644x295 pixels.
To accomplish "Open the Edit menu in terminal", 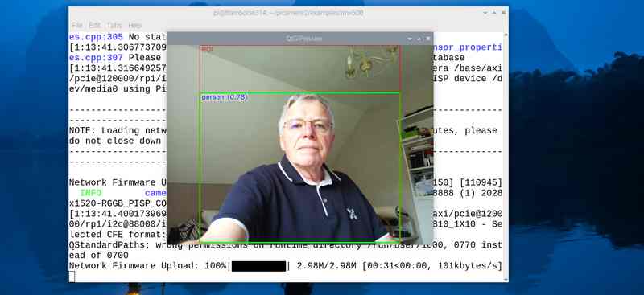I will click(x=94, y=26).
